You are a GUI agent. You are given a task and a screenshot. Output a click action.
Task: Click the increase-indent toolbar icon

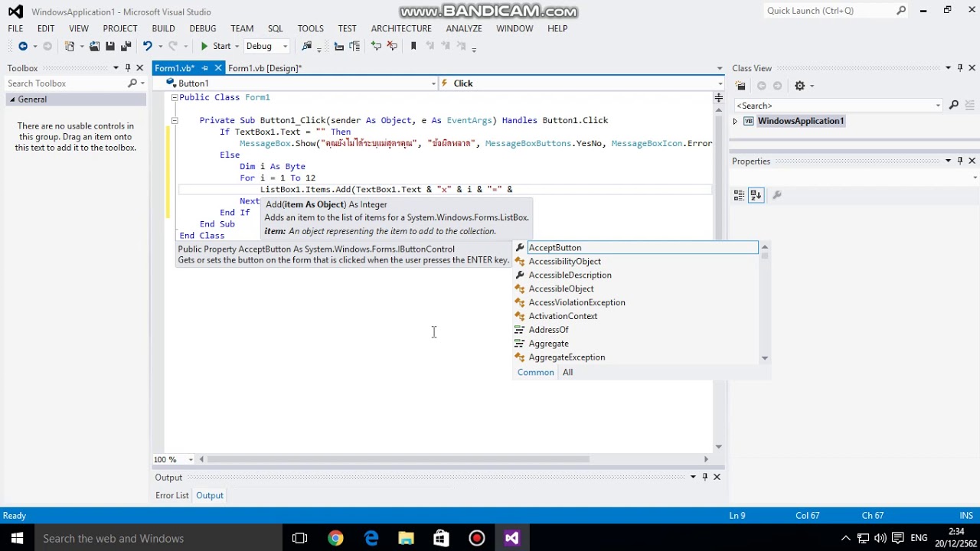(x=354, y=47)
